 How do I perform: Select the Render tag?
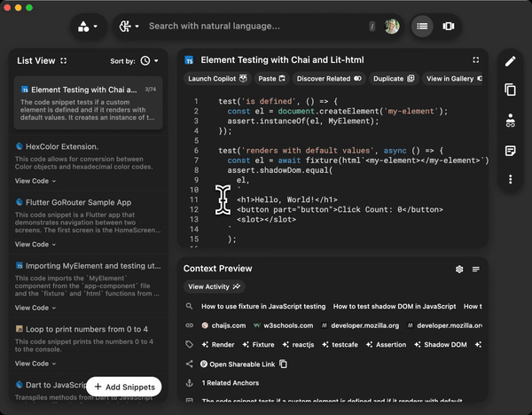click(218, 344)
